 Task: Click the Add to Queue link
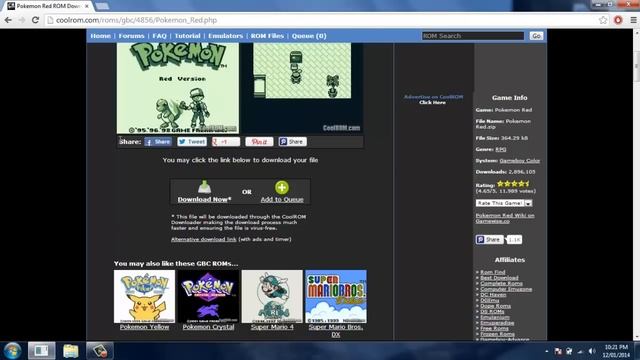[x=282, y=200]
